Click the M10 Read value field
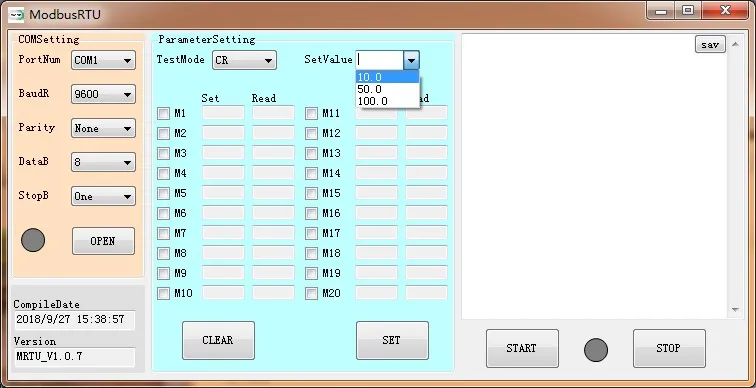The image size is (756, 388). [x=273, y=293]
